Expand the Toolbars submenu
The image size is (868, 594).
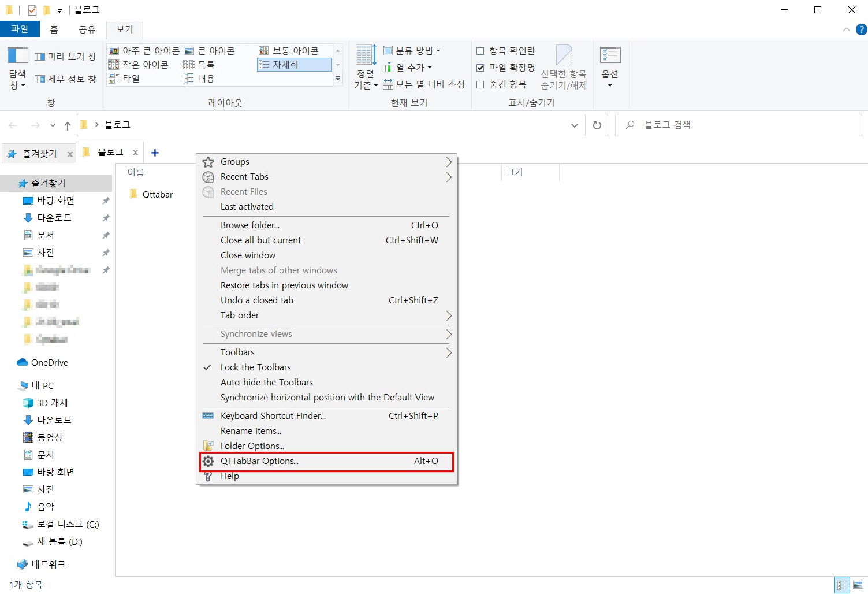327,352
